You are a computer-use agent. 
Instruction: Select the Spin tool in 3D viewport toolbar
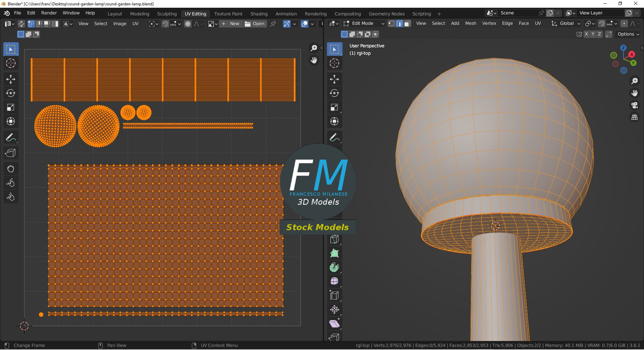pyautogui.click(x=334, y=267)
